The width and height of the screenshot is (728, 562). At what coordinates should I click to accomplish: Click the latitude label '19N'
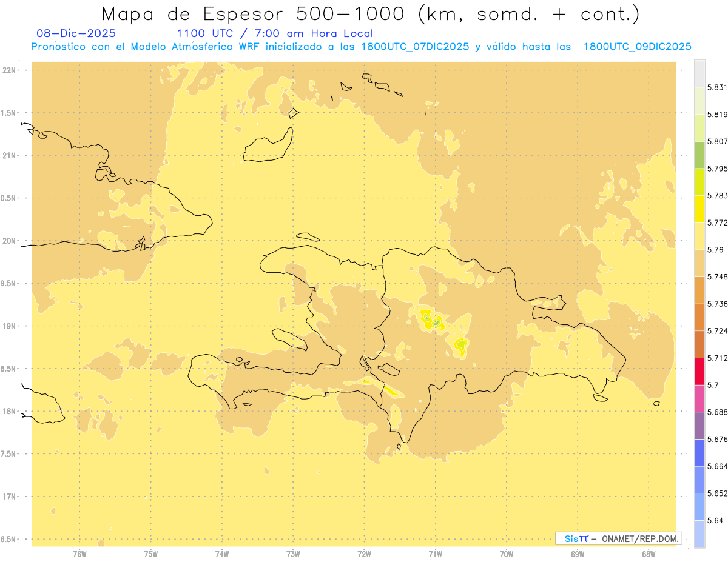[9, 326]
